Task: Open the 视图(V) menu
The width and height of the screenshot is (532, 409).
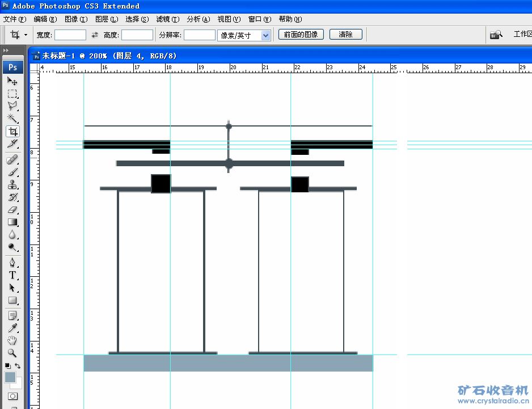Action: (229, 19)
